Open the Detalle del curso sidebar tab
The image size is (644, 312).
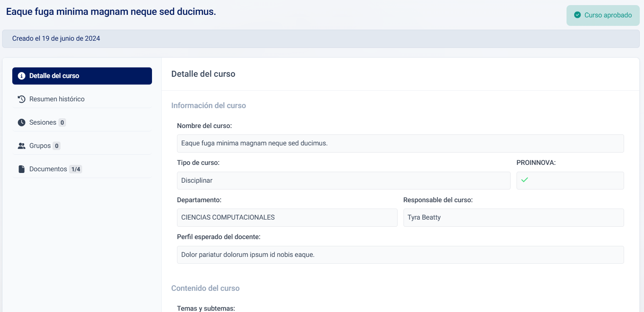(82, 76)
